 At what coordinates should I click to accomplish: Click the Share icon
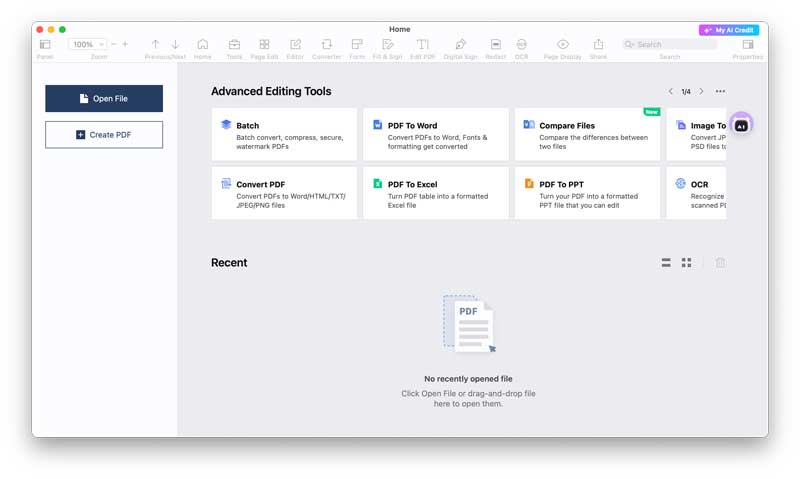(x=598, y=45)
